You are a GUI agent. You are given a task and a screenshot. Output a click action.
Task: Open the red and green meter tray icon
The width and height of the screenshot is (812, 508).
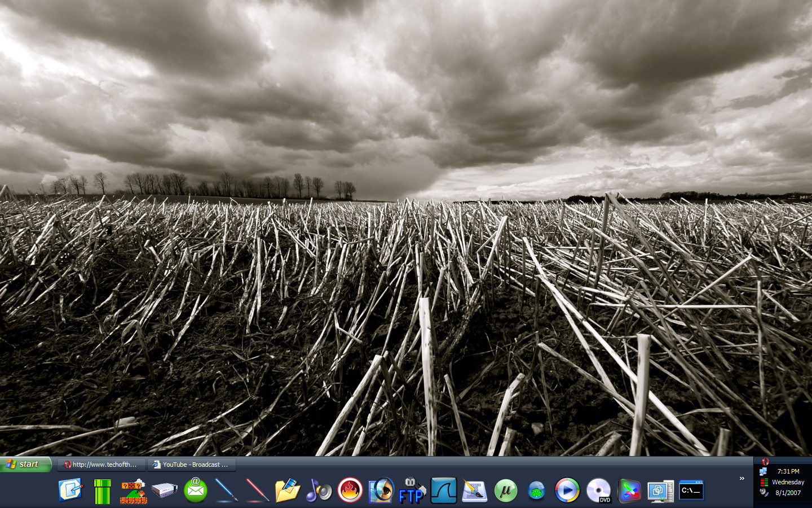(x=764, y=482)
